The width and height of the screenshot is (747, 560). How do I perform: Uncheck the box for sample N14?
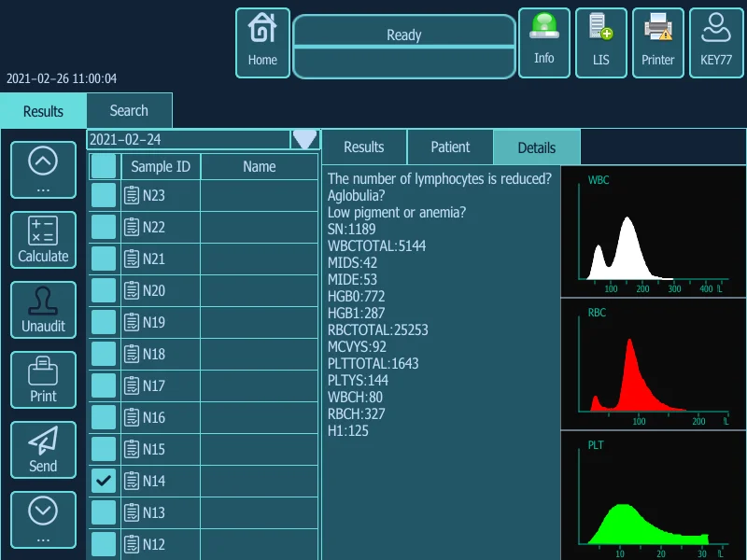point(104,481)
